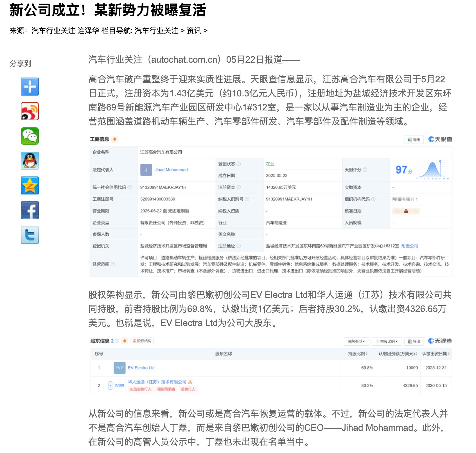The height and width of the screenshot is (453, 476).
Task: Click 导出 button in 股东信息 panel
Action: coord(414,341)
